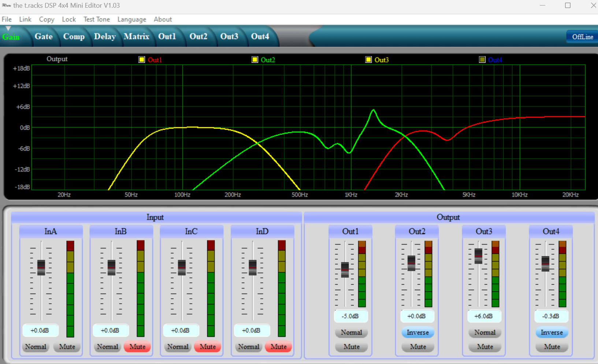This screenshot has width=598, height=364.
Task: Click the InC +0.0dB gain field
Action: point(181,330)
